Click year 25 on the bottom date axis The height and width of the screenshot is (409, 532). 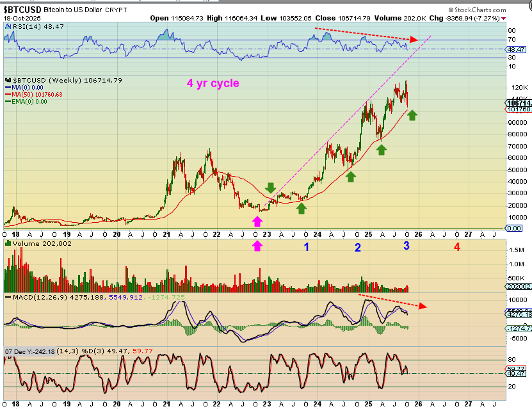369,405
